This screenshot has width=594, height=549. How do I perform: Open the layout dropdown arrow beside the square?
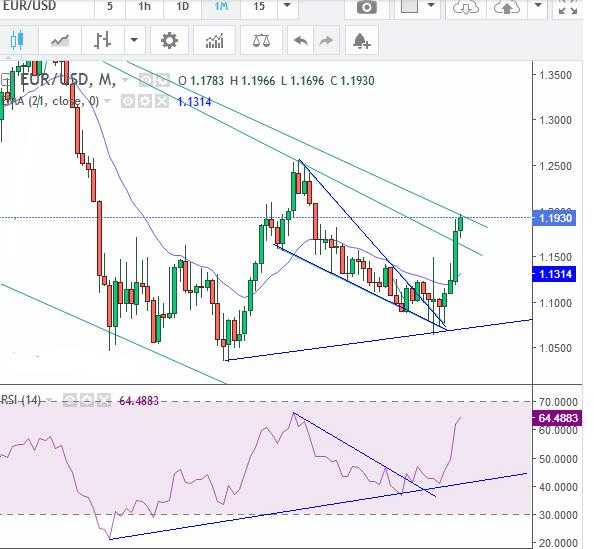point(431,5)
